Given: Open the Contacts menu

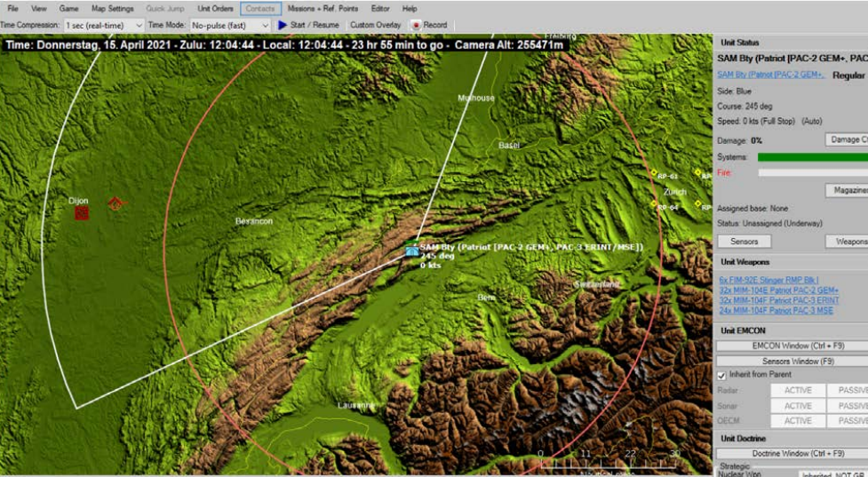Looking at the screenshot, I should click(x=260, y=8).
